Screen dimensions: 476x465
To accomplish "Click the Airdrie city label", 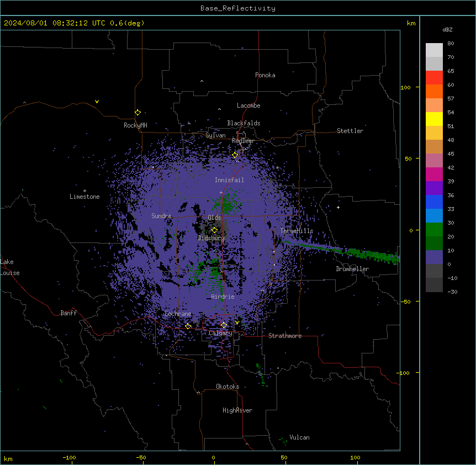I will pos(223,297).
